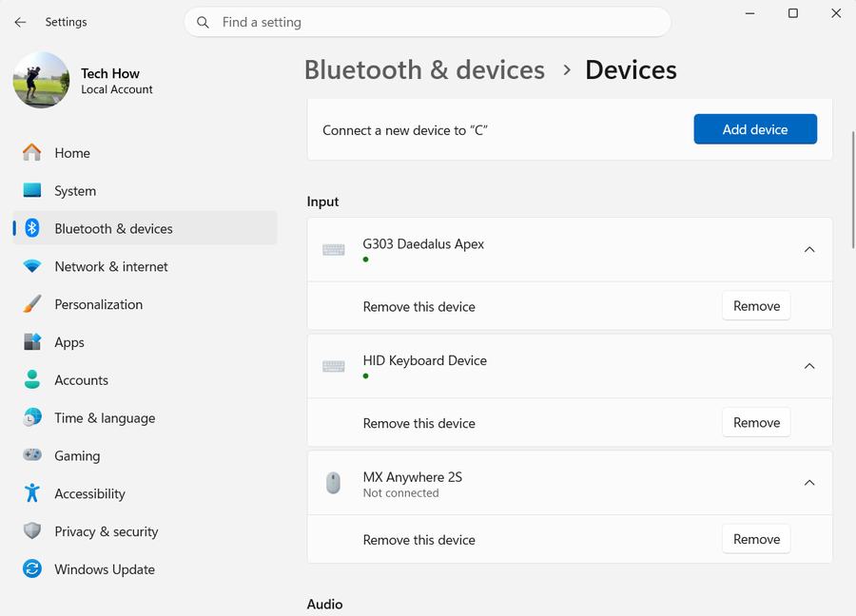Open the Tech How profile picture
Screen dimensions: 856x616
tap(41, 80)
